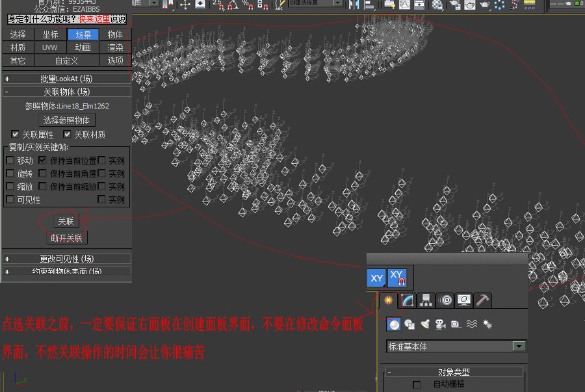The image size is (585, 392).
Task: Open the Display panel tab
Action: (x=463, y=300)
